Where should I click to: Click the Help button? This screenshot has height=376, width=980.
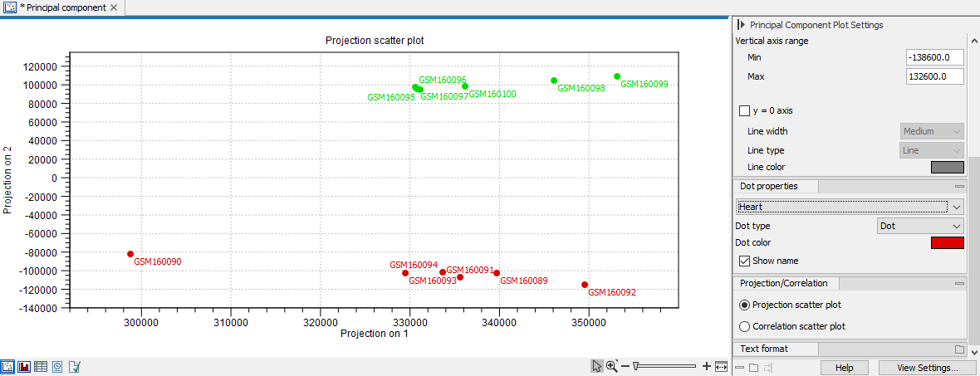(844, 367)
